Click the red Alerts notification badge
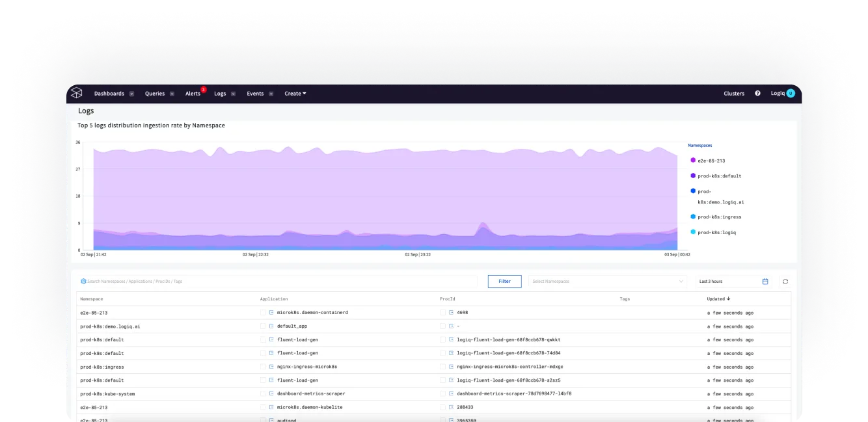This screenshot has width=868, height=422. [204, 90]
